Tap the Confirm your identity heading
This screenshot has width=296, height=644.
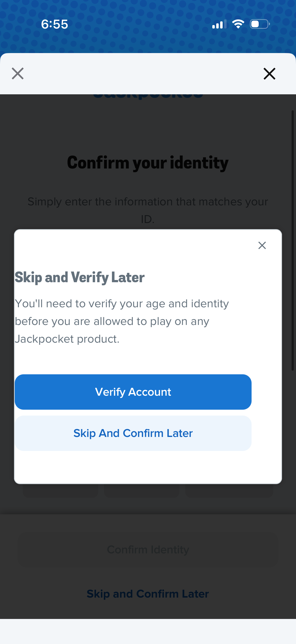[148, 163]
